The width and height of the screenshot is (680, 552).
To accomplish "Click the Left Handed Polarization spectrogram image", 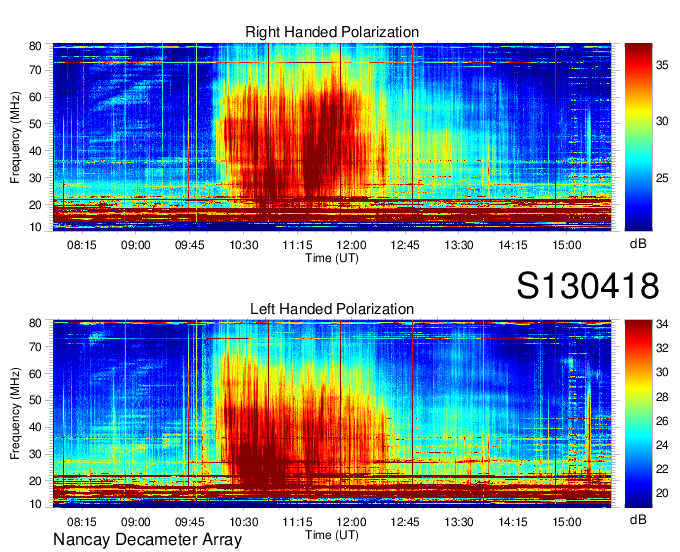I will pyautogui.click(x=332, y=414).
